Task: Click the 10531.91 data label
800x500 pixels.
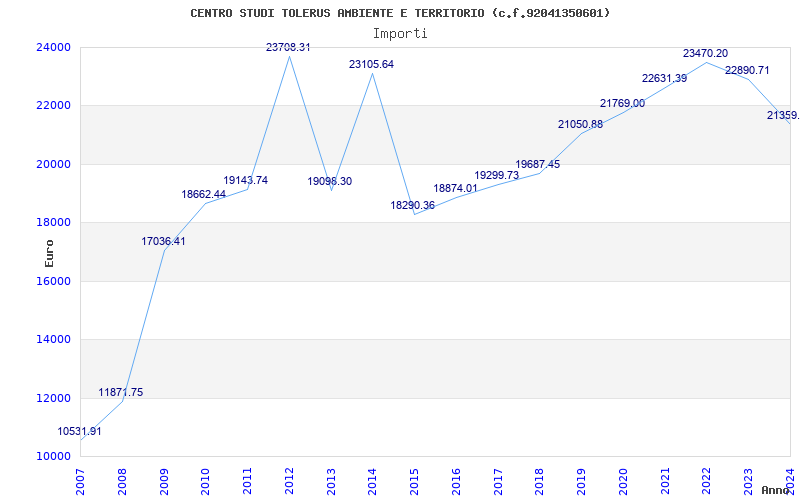Action: [x=79, y=431]
